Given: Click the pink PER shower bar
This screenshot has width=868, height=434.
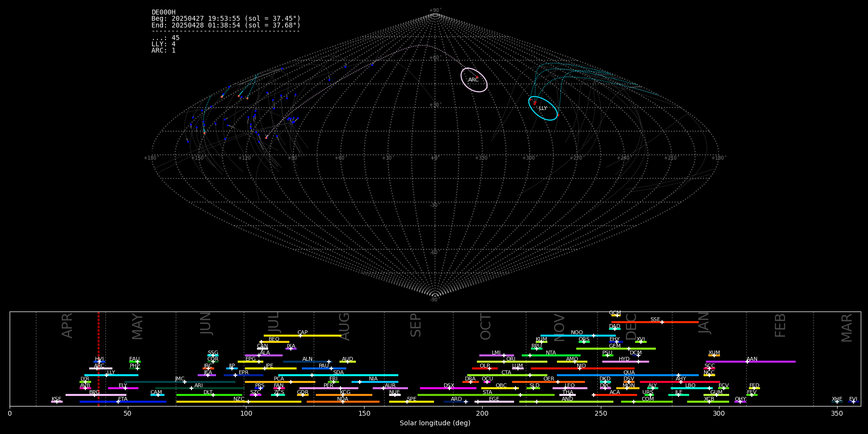Looking at the screenshot, I should pyautogui.click(x=329, y=388).
